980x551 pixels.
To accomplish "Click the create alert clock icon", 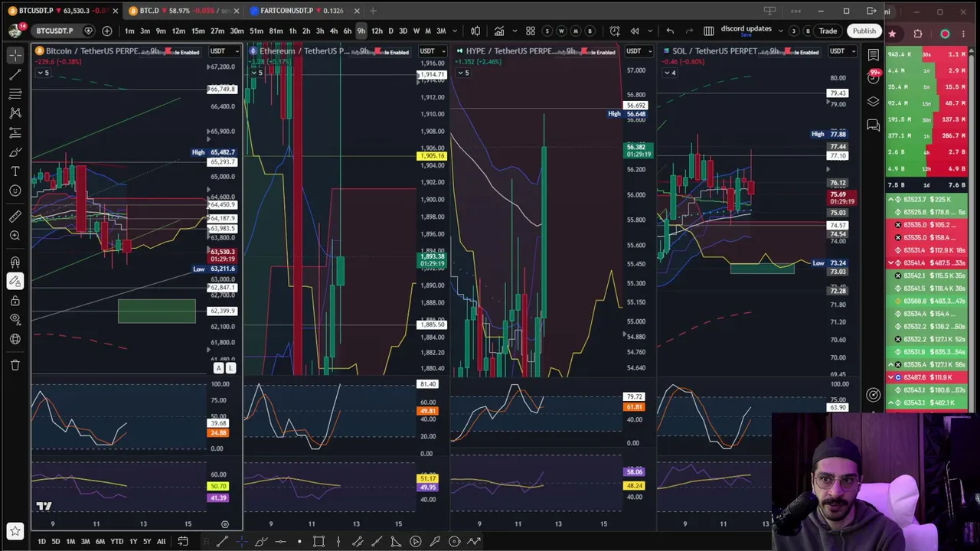I will [x=615, y=31].
